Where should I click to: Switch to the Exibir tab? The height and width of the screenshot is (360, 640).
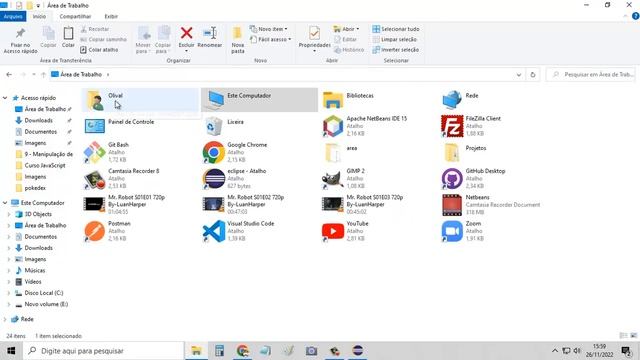pos(111,16)
